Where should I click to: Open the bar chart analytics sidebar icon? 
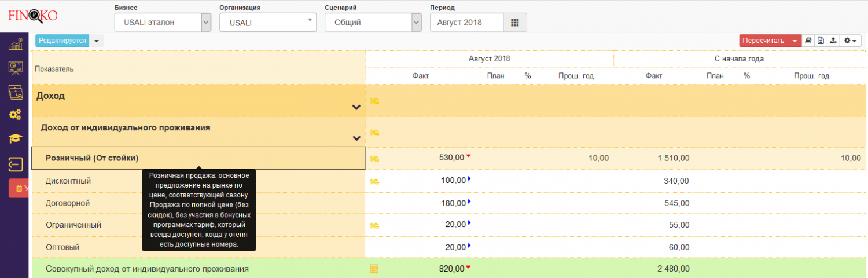pyautogui.click(x=16, y=43)
